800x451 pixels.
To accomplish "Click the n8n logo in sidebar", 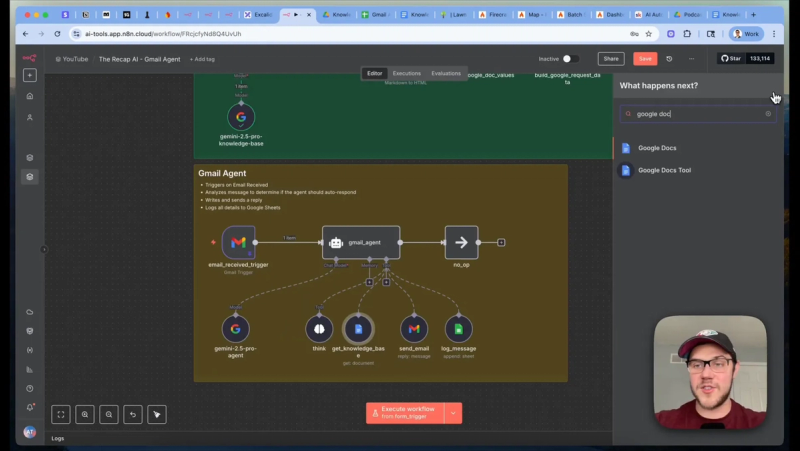I will coord(30,58).
